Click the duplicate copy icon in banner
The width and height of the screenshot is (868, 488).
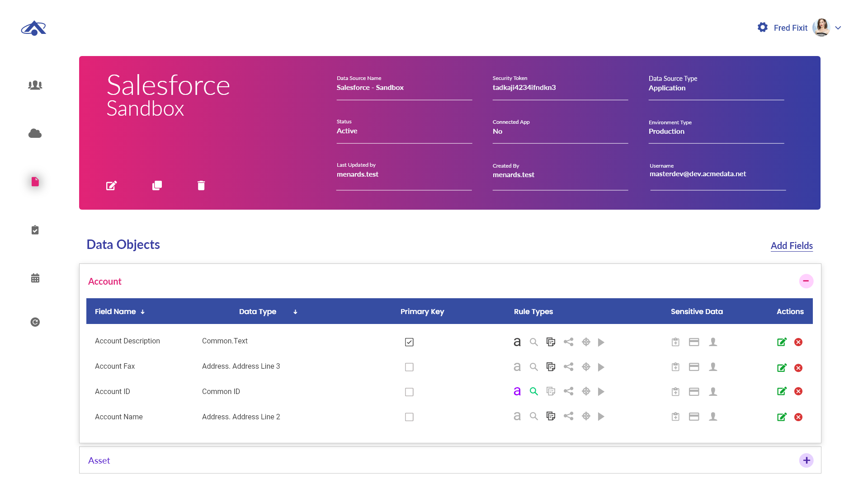(x=157, y=186)
